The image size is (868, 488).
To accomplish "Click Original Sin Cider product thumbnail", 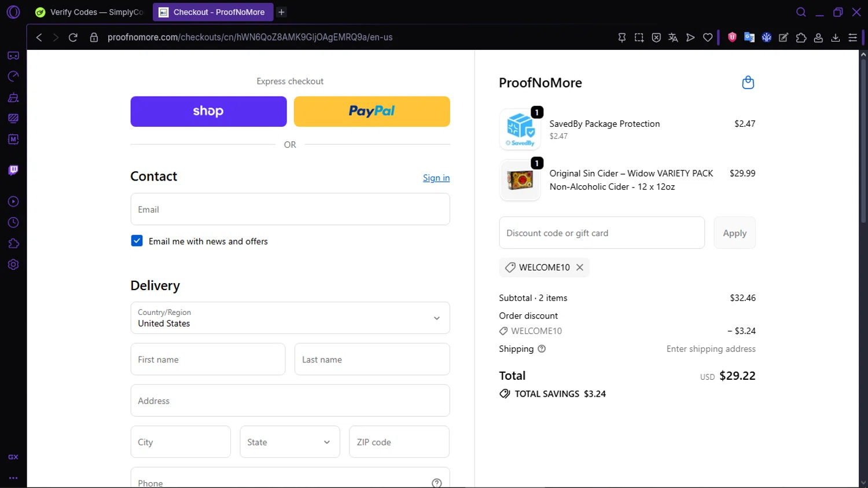I will point(520,180).
